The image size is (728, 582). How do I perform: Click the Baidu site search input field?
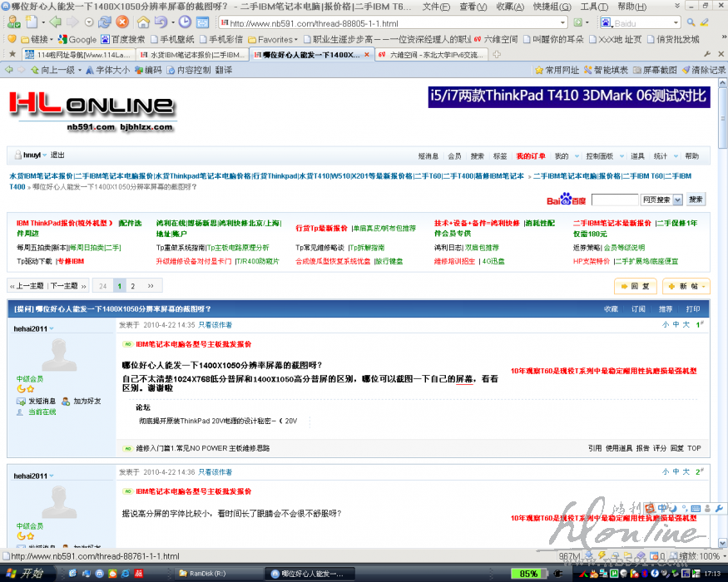click(x=614, y=200)
